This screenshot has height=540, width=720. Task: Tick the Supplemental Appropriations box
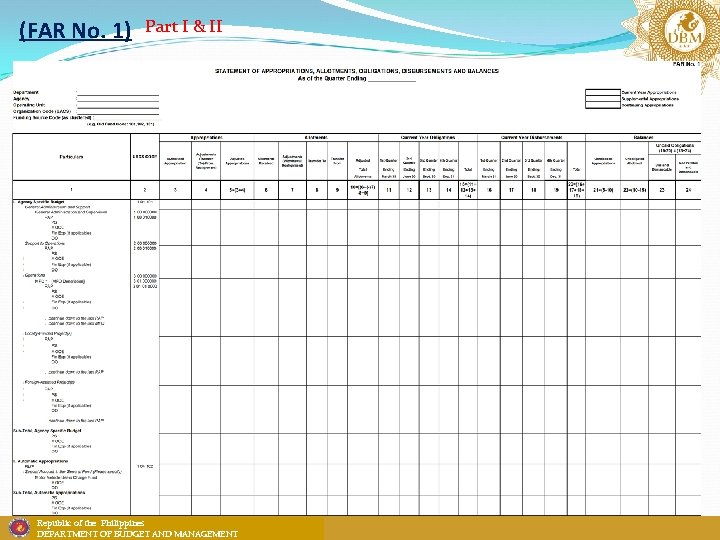[602, 99]
